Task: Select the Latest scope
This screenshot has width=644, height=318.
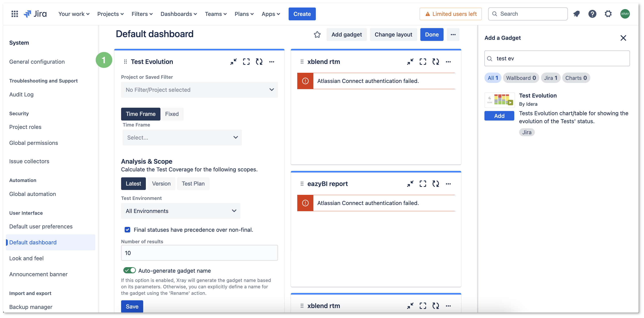Action: [x=133, y=184]
